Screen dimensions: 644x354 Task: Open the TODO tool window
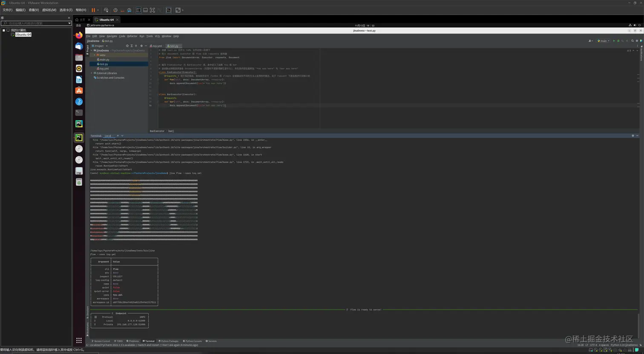[x=118, y=341]
